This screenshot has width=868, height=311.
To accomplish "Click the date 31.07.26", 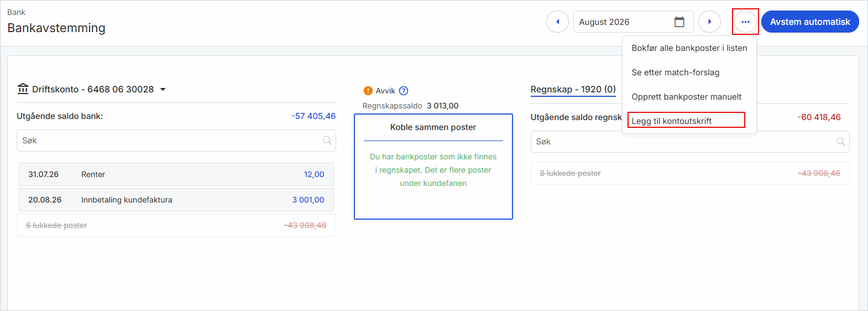I will [43, 174].
